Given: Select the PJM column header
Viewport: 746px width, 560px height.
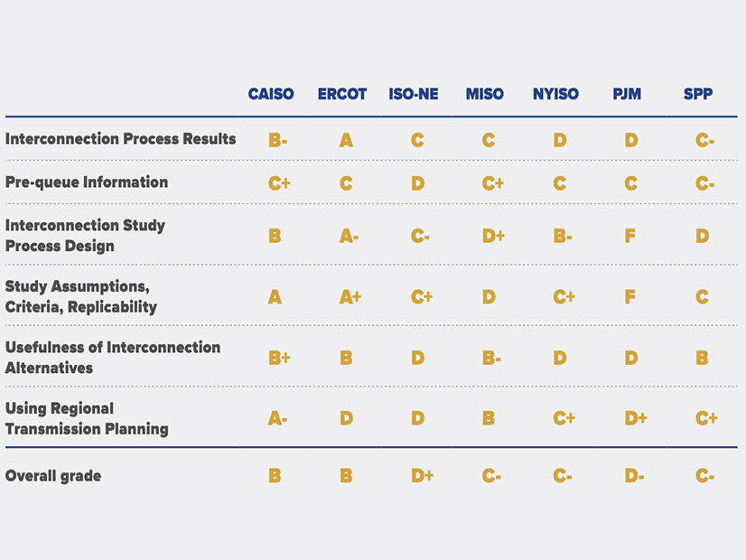Looking at the screenshot, I should click(x=627, y=94).
